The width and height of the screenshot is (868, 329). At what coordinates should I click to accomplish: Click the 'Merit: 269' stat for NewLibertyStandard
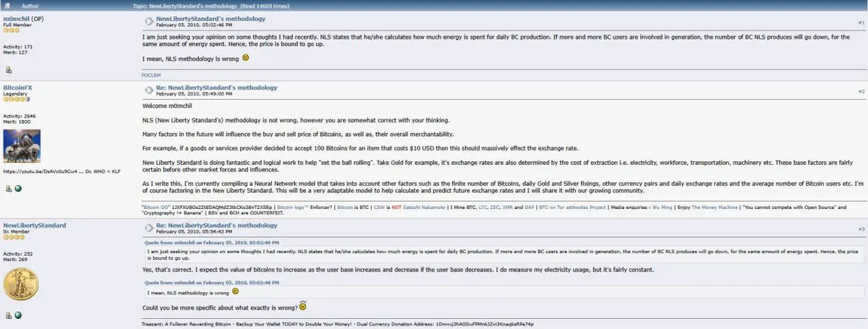pyautogui.click(x=14, y=259)
